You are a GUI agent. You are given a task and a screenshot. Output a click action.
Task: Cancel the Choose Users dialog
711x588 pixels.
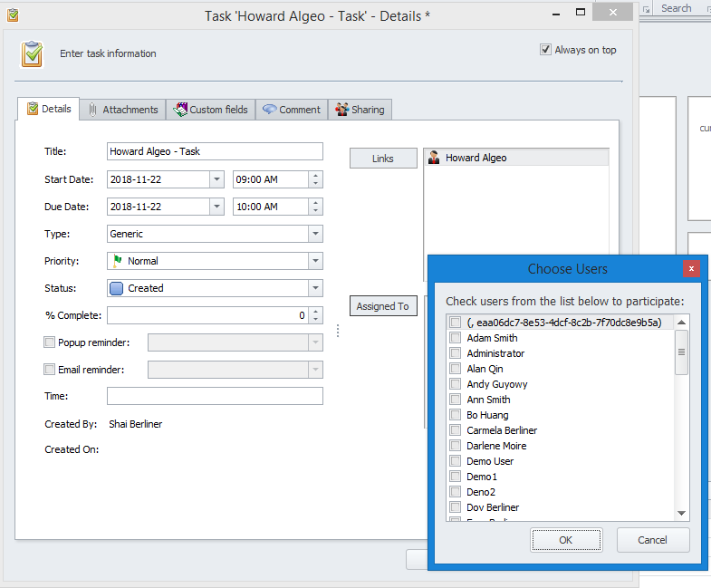(652, 540)
